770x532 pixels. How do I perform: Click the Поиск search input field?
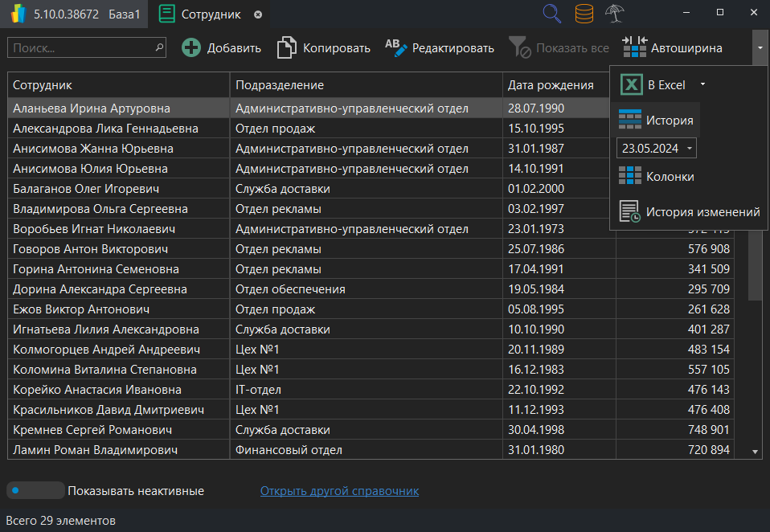[x=80, y=48]
